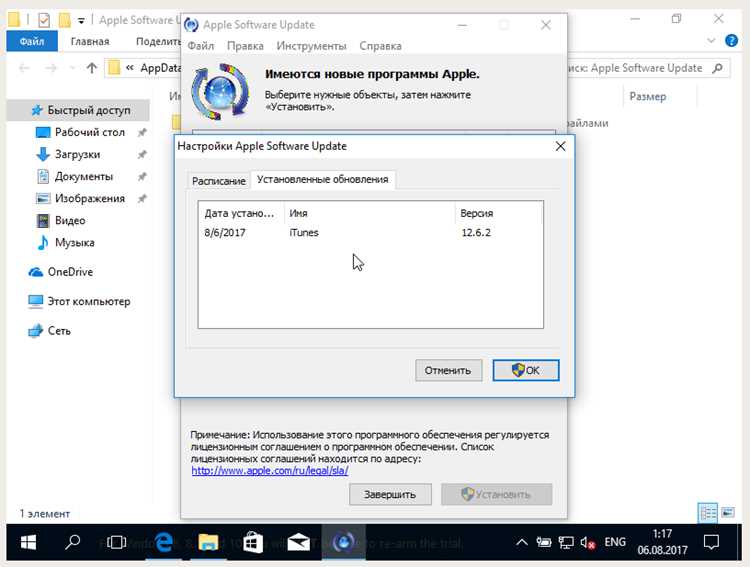Image resolution: width=750 pixels, height=567 pixels.
Task: Sort installed updates by Версия column
Action: click(x=498, y=213)
